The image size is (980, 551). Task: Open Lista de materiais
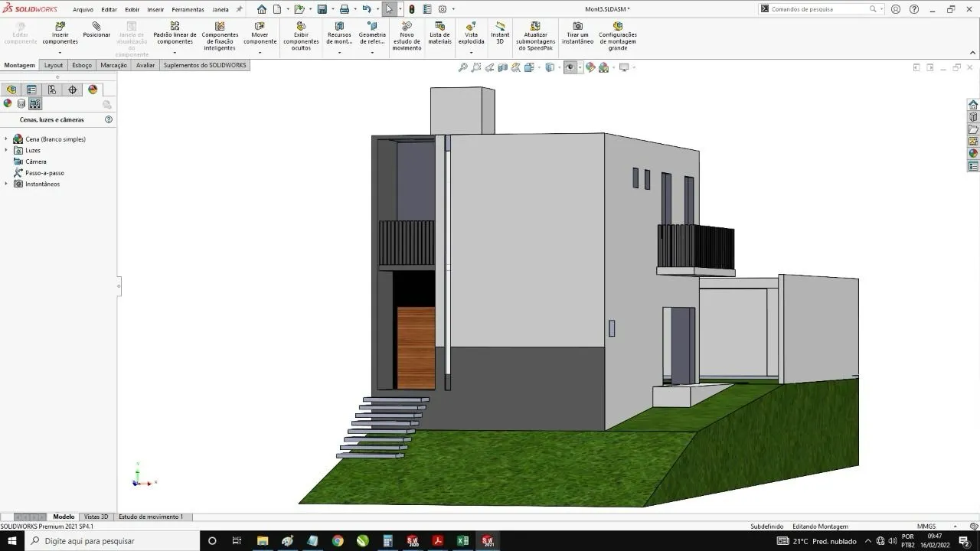(x=439, y=33)
